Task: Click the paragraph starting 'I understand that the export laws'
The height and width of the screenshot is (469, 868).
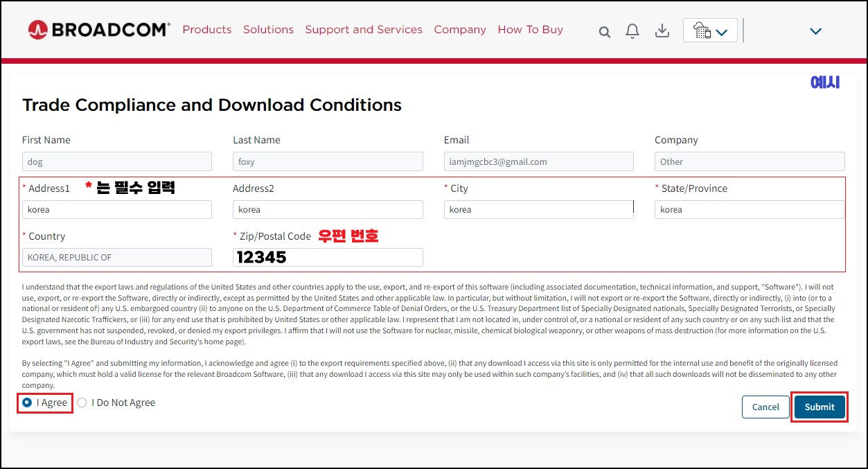Action: coord(429,314)
